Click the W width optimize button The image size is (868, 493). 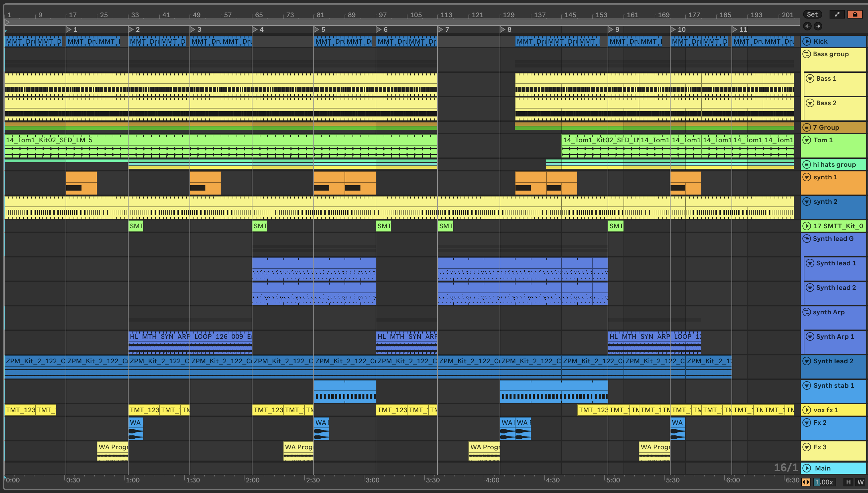pos(860,482)
